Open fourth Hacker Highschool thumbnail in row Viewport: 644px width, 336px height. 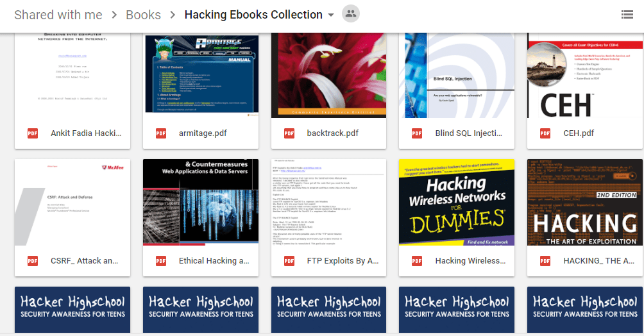[457, 310]
